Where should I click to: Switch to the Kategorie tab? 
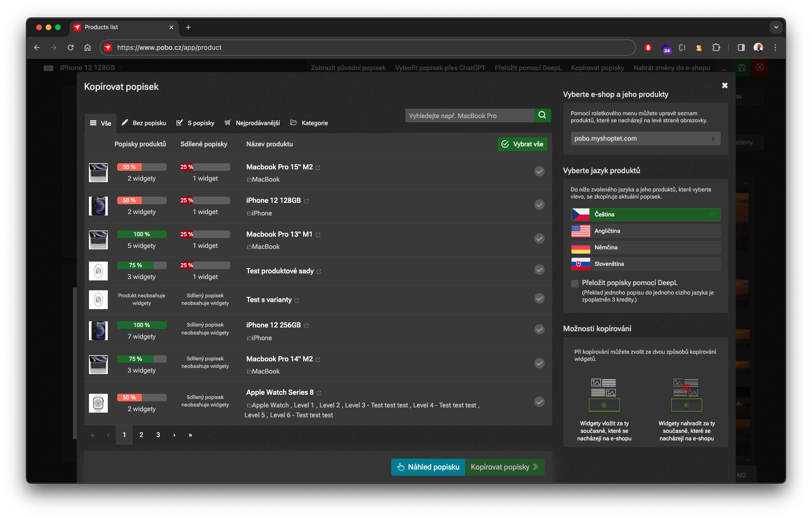coord(309,123)
